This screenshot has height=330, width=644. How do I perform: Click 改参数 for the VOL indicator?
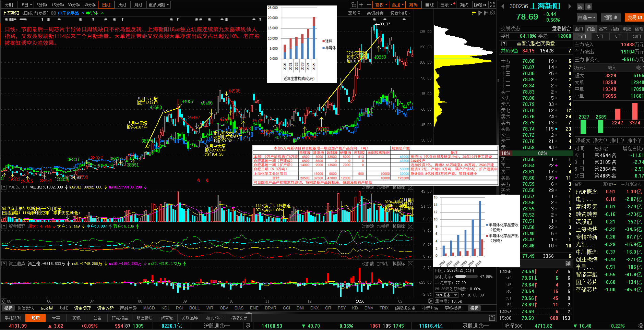[368, 187]
